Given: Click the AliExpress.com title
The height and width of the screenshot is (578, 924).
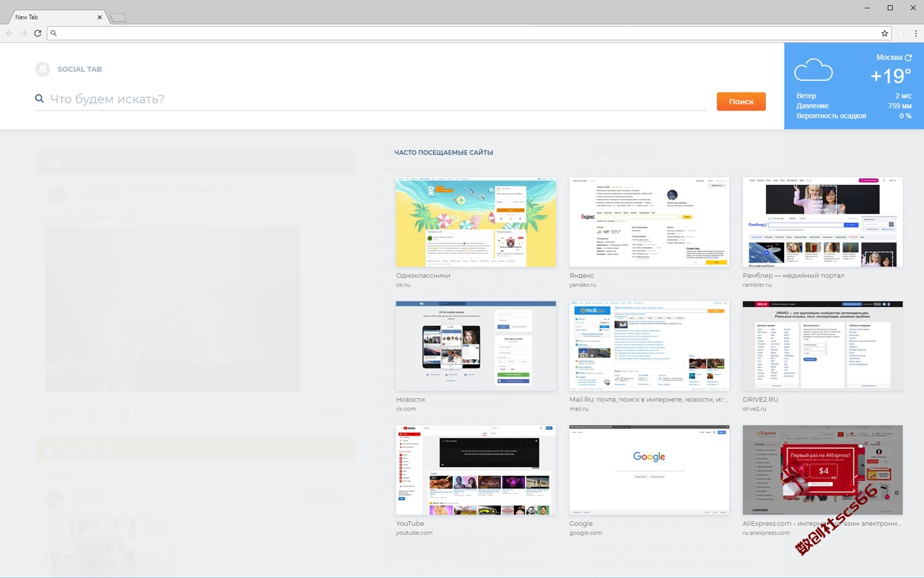Looking at the screenshot, I should coord(822,523).
